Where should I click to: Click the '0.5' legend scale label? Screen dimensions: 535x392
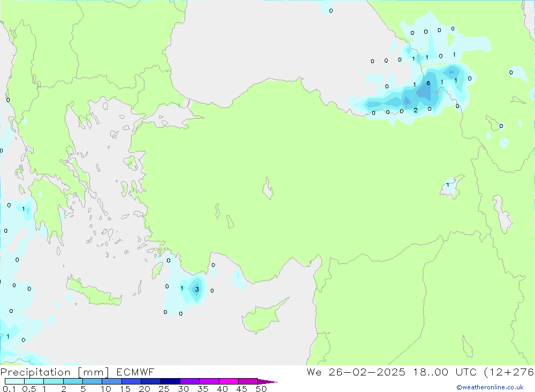pyautogui.click(x=29, y=389)
